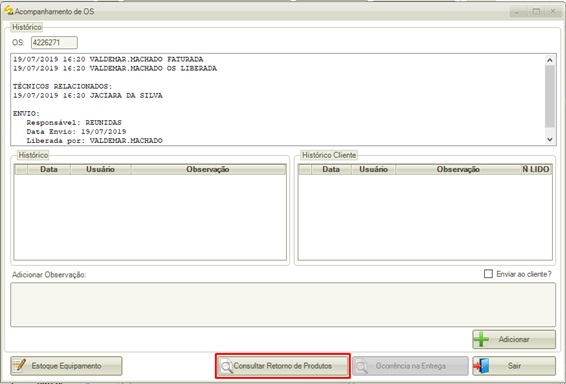Click the Ocorrência na Entrega button
The height and width of the screenshot is (384, 566).
pos(410,366)
